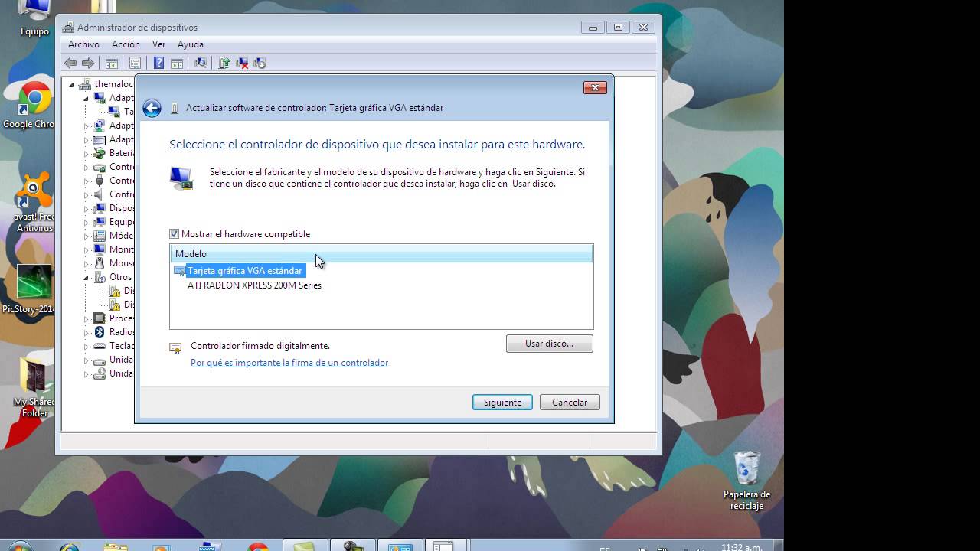Expand the Equipo tree node
This screenshot has height=551, width=980.
(x=87, y=222)
